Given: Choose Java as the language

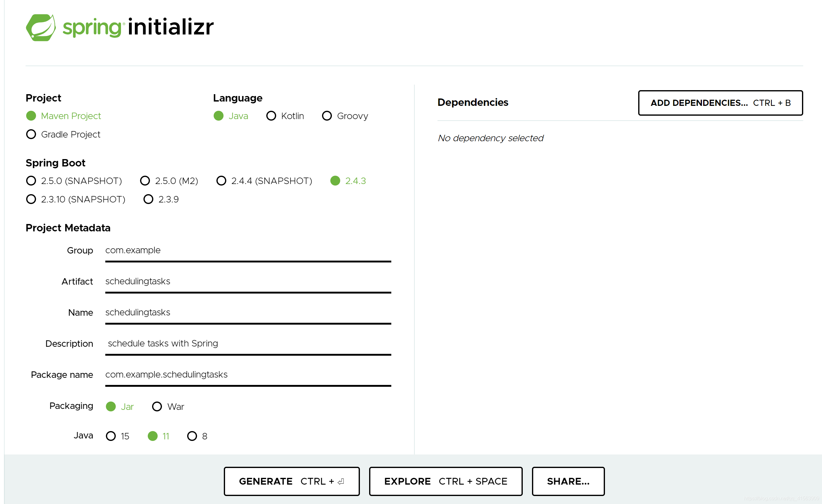Looking at the screenshot, I should (x=231, y=116).
